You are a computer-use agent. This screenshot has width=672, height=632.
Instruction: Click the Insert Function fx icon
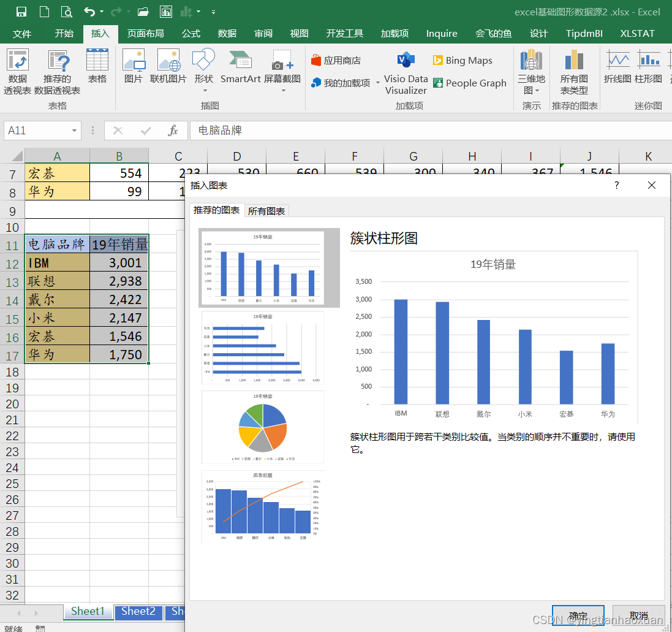(x=173, y=131)
